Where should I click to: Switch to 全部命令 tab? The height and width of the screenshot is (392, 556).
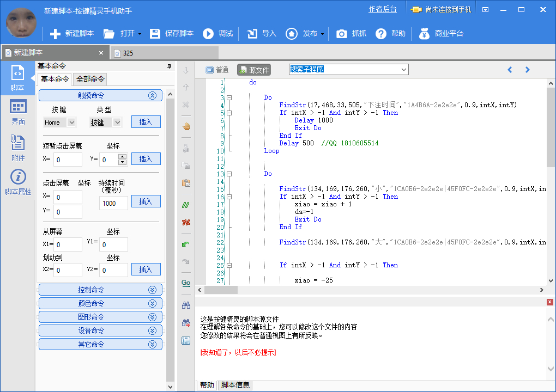pos(90,79)
